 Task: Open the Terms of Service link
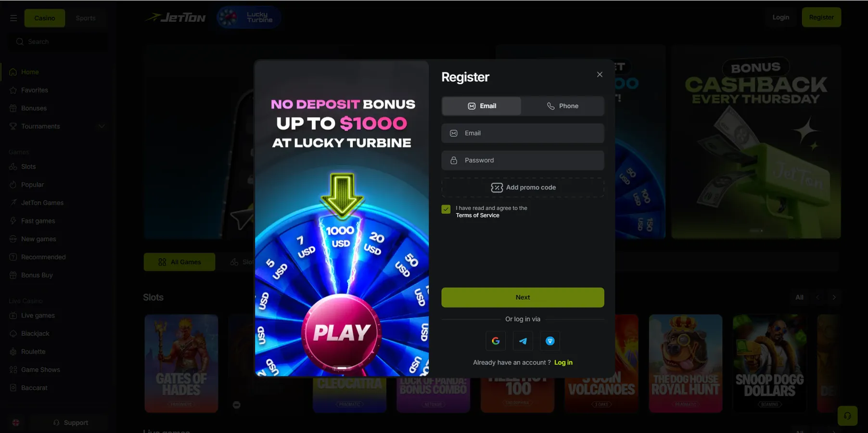click(478, 215)
